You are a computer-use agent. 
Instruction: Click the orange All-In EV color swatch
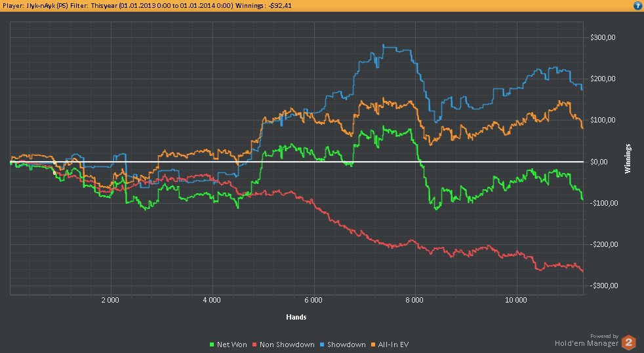(x=373, y=344)
